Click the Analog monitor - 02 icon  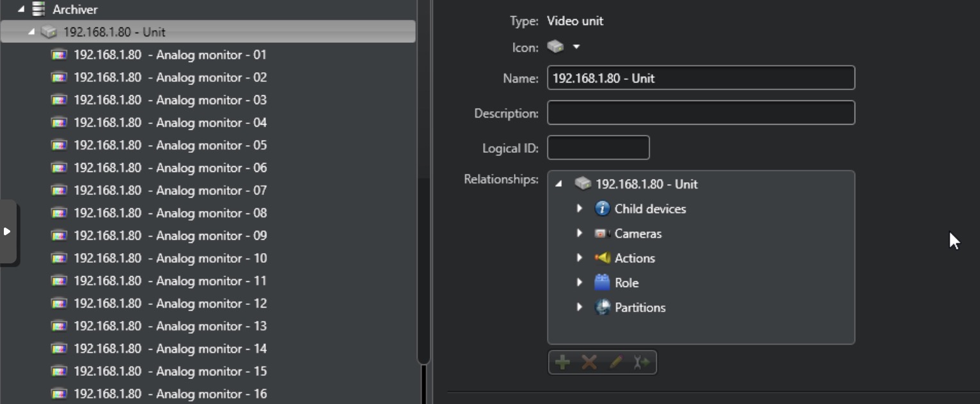(x=59, y=77)
